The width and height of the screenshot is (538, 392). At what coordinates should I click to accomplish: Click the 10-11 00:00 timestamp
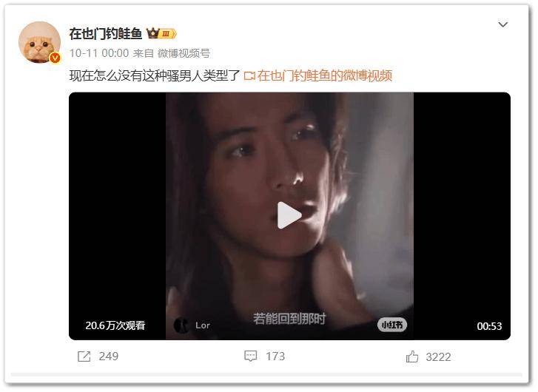pyautogui.click(x=99, y=53)
